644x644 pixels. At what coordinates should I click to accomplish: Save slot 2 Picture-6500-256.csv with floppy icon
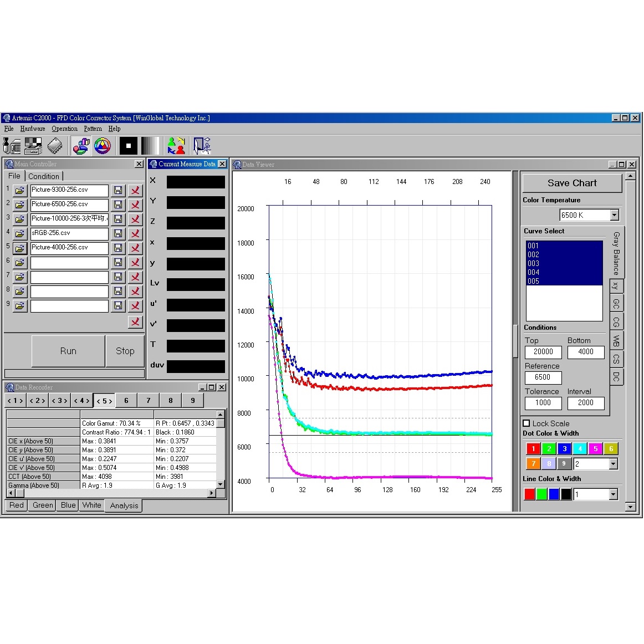click(118, 205)
